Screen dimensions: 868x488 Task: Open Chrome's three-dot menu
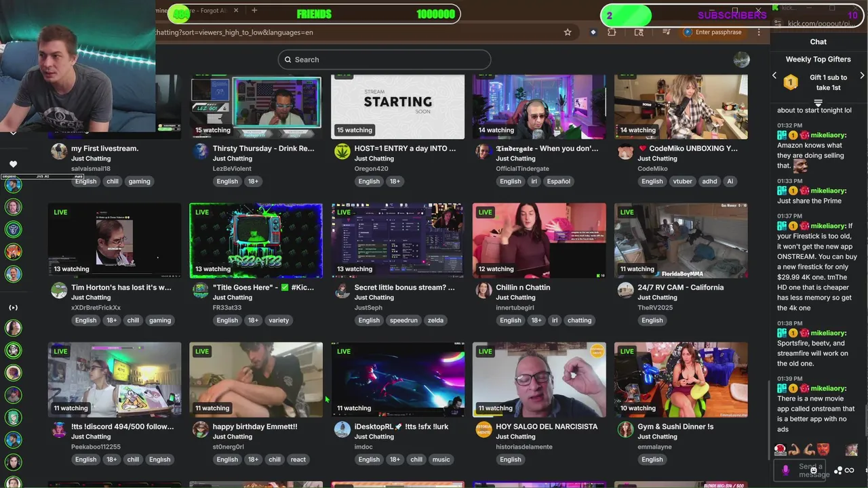click(759, 32)
